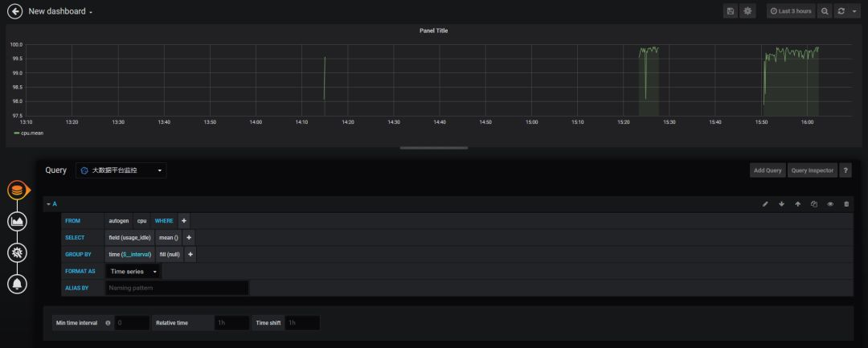
Task: Click the 14:00 time axis label
Action: (x=256, y=121)
